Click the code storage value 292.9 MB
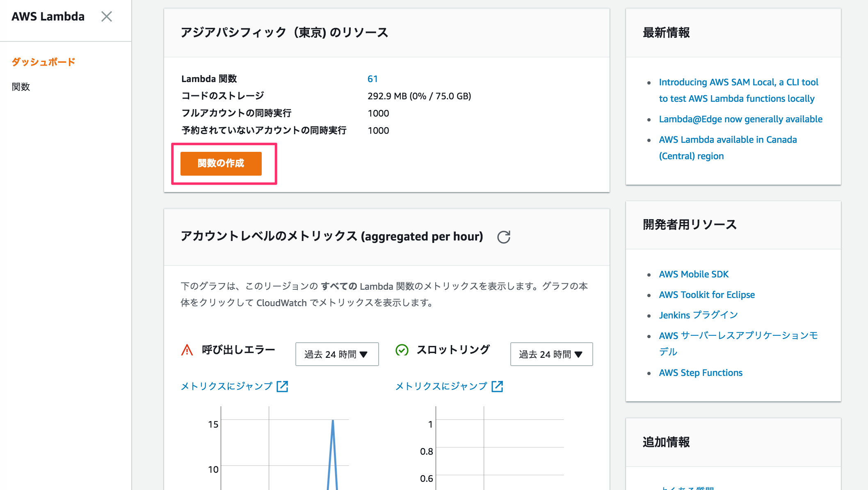The height and width of the screenshot is (490, 868). 419,96
